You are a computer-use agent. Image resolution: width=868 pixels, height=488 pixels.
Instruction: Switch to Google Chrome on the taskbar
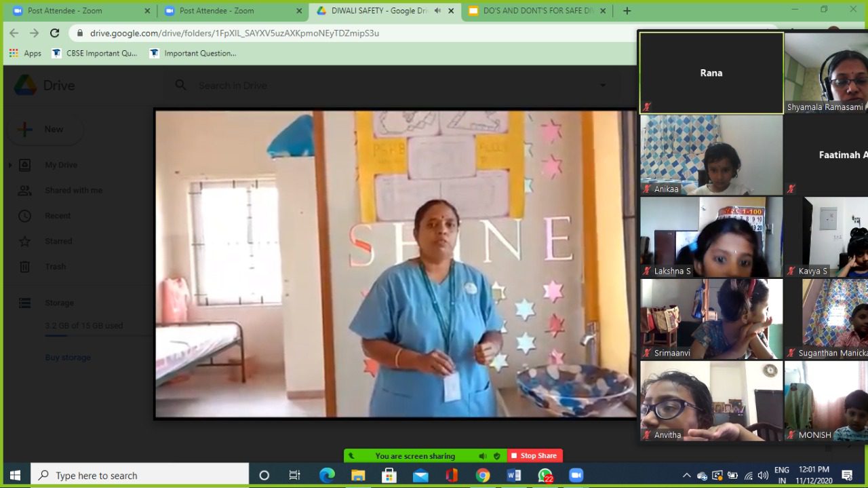click(x=483, y=475)
